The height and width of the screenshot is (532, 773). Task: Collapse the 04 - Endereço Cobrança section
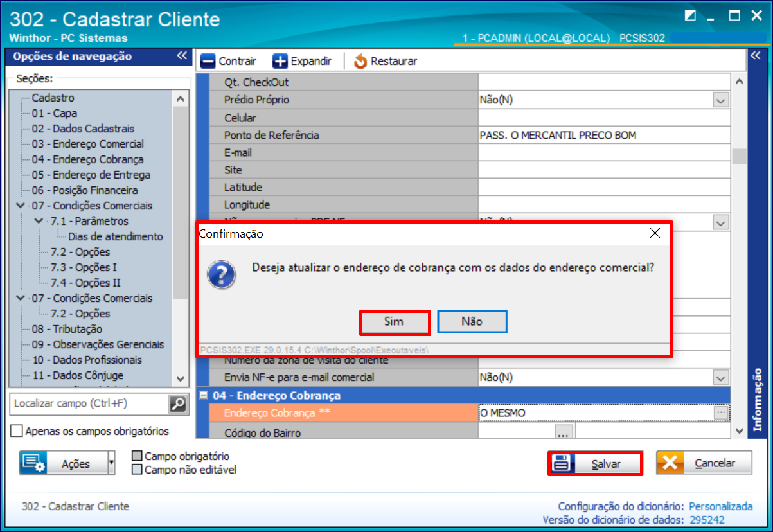point(204,396)
